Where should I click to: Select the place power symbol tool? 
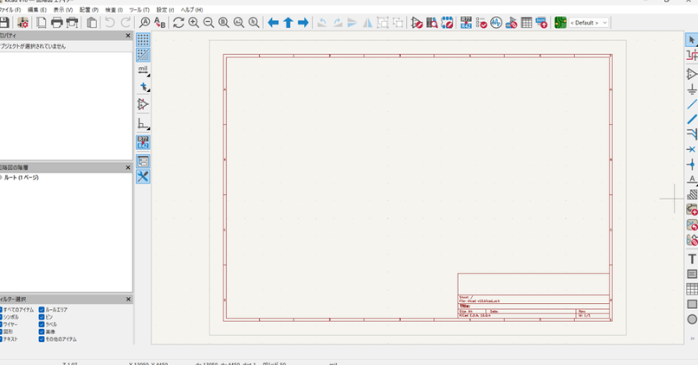click(691, 89)
